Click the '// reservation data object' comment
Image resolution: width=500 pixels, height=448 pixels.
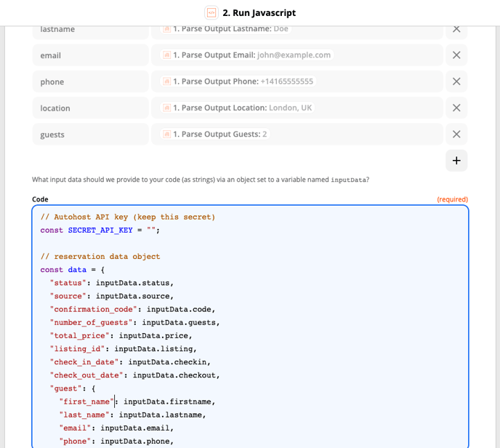(100, 257)
